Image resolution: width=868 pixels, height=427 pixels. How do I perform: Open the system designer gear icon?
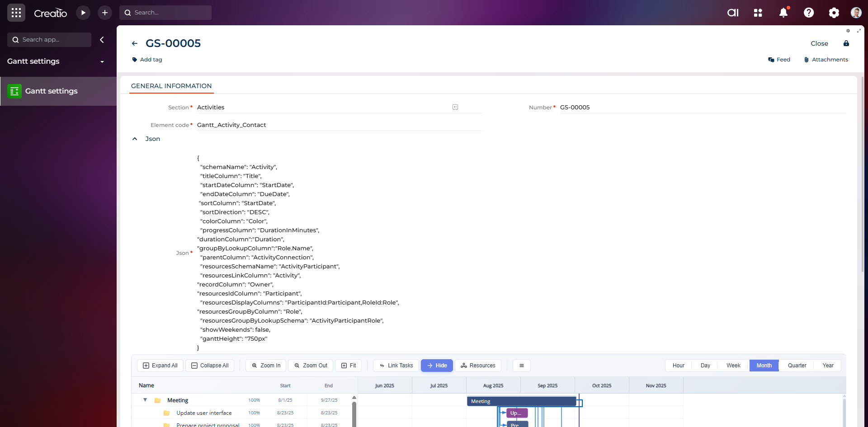pos(834,13)
